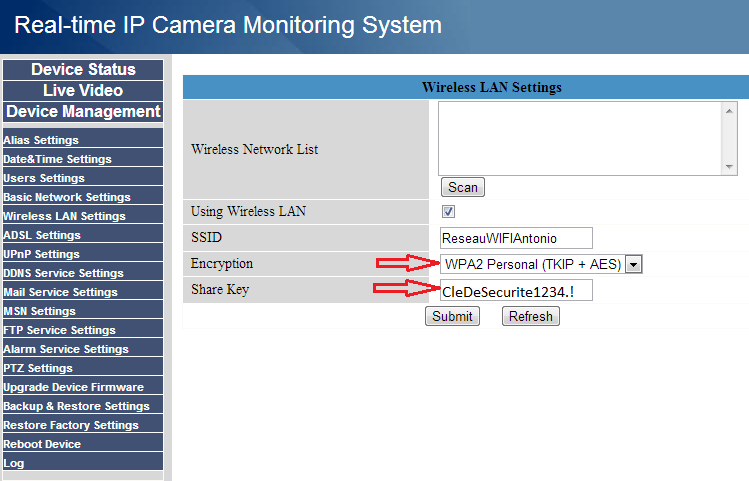Image resolution: width=749 pixels, height=481 pixels.
Task: Click the Scan button
Action: pos(462,187)
